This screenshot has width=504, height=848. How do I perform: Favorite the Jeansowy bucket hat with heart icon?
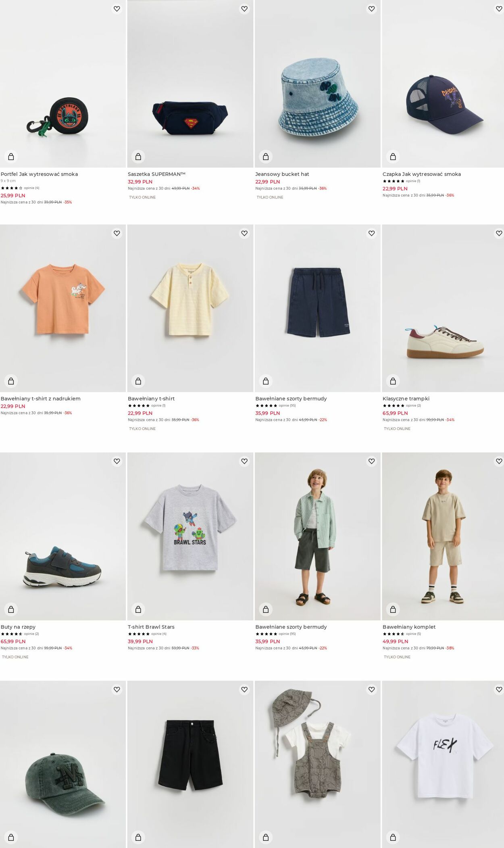tap(372, 9)
